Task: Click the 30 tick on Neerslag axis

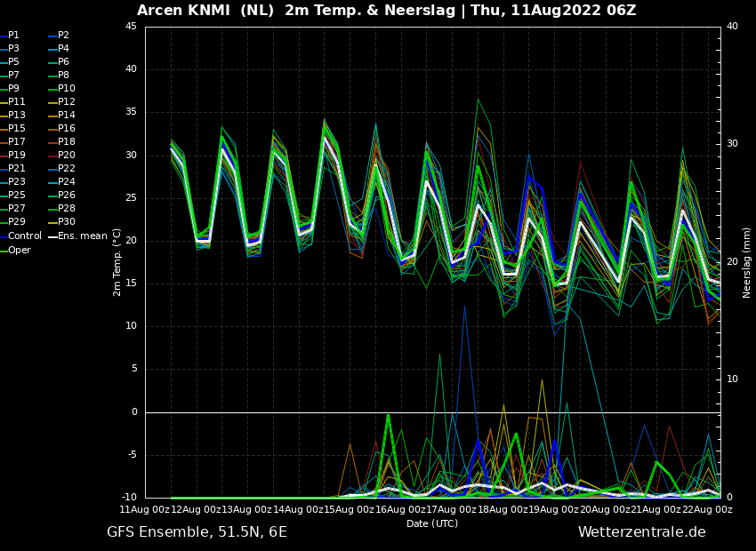Action: 732,144
